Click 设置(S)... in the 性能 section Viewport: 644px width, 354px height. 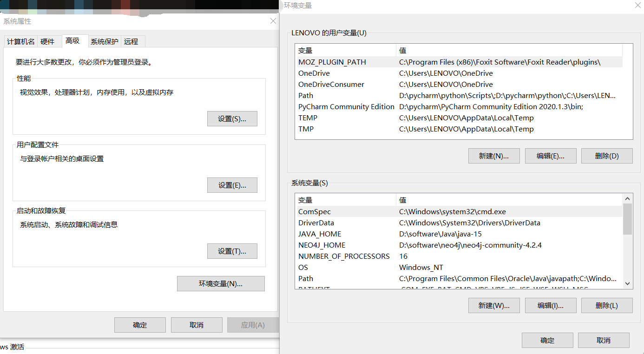point(232,119)
